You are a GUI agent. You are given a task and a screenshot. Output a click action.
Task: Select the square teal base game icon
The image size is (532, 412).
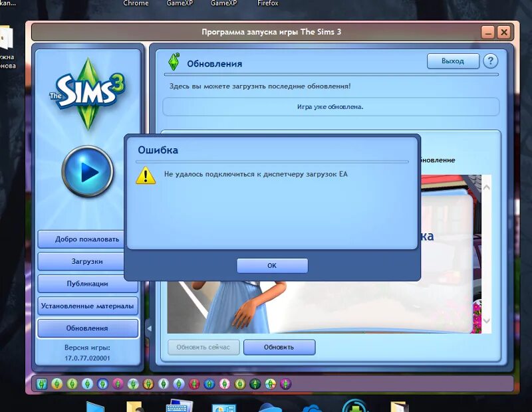pyautogui.click(x=42, y=384)
